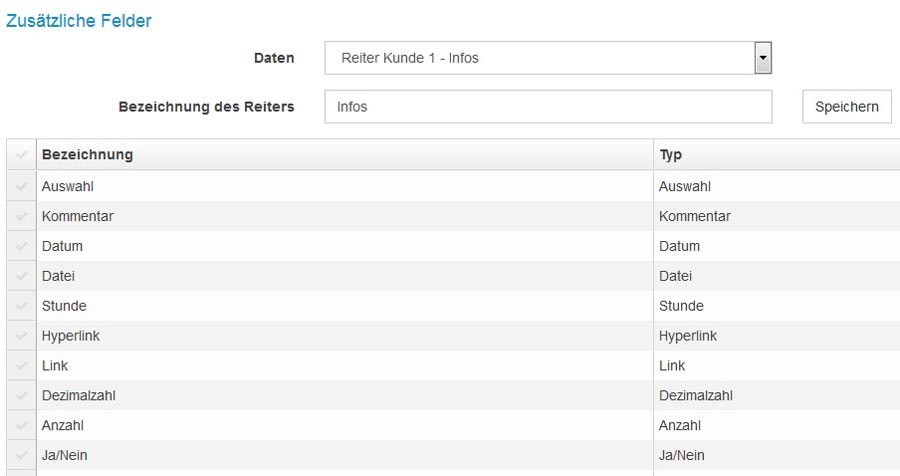900x476 pixels.
Task: Mark the Stunde row checkmark
Action: point(21,306)
